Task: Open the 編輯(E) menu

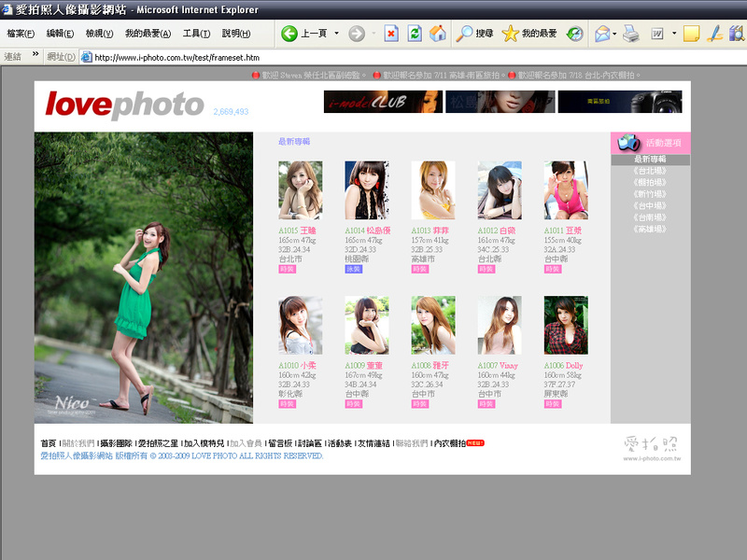Action: coord(60,34)
